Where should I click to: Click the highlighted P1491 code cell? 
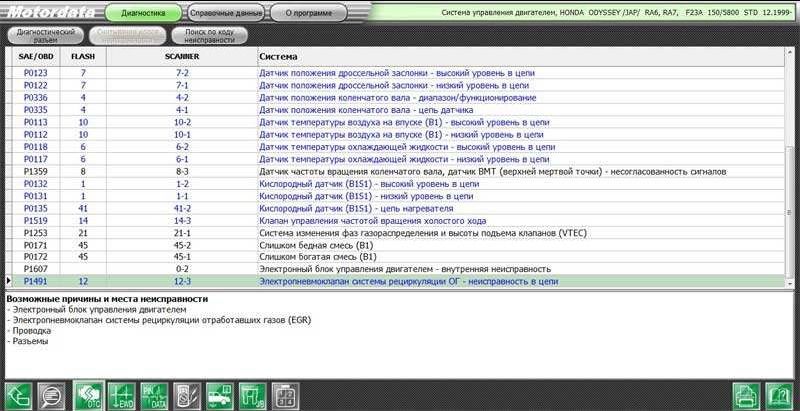(x=36, y=281)
